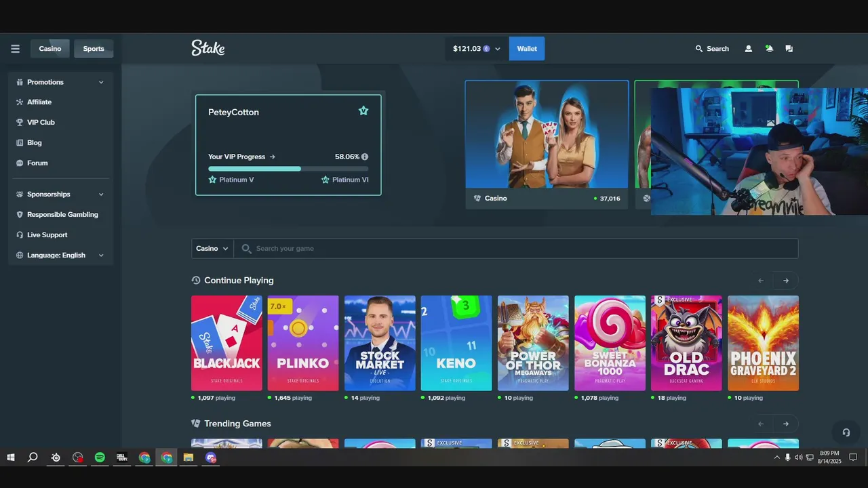Show hidden system tray icons

coord(777,457)
